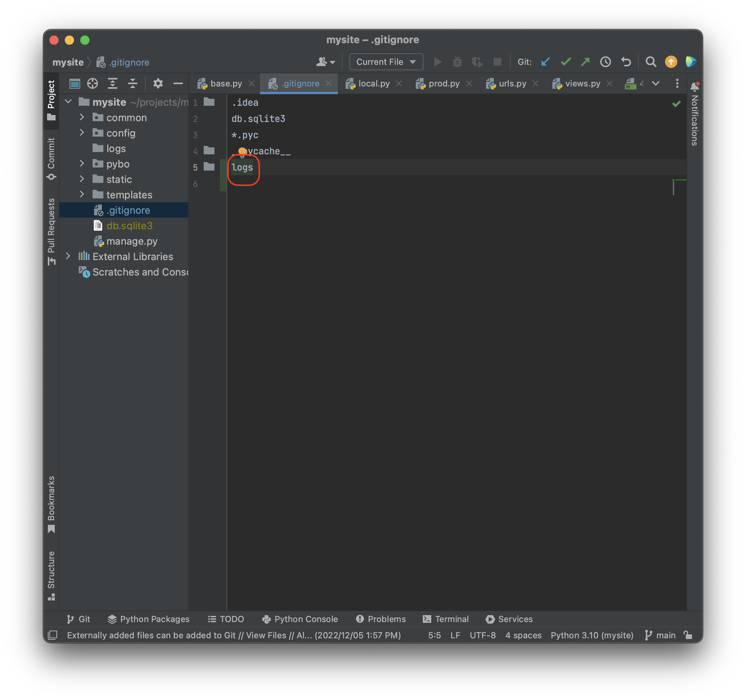The image size is (746, 700).
Task: Expand External Libraries node
Action: [68, 256]
